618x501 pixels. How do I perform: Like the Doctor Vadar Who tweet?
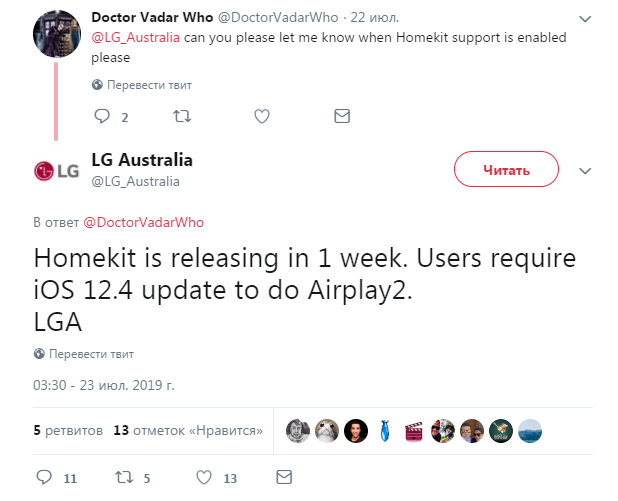262,117
